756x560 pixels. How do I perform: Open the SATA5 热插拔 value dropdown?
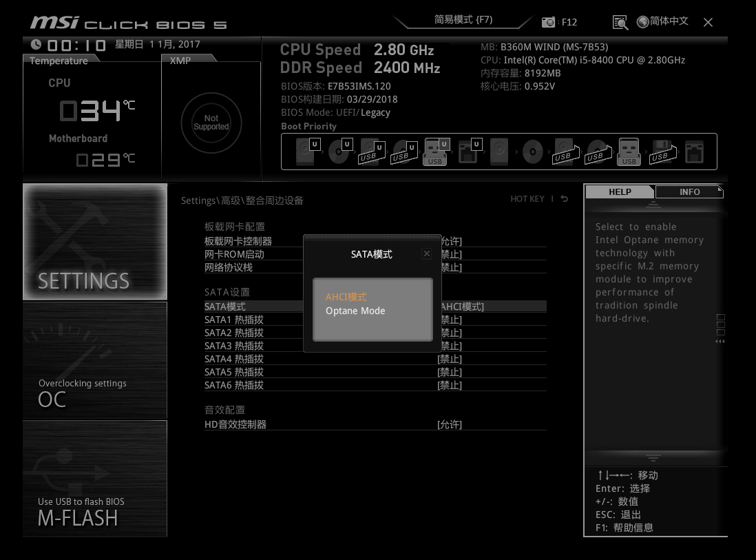click(450, 372)
